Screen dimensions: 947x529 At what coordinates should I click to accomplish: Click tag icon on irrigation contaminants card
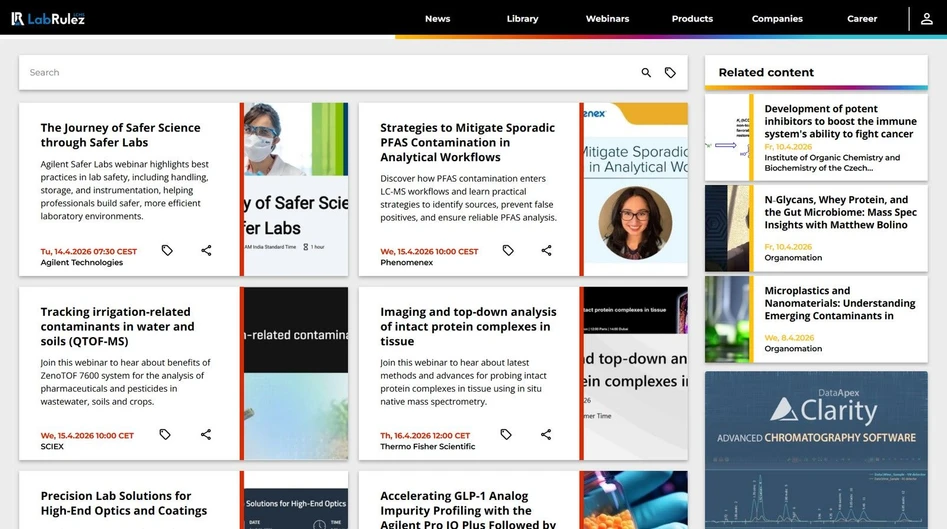(165, 434)
